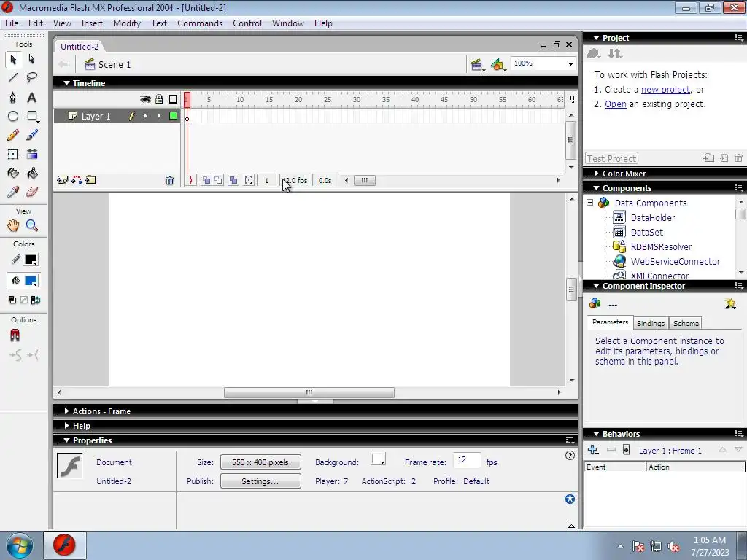Select the Oval tool
The image size is (747, 560).
coord(13,116)
